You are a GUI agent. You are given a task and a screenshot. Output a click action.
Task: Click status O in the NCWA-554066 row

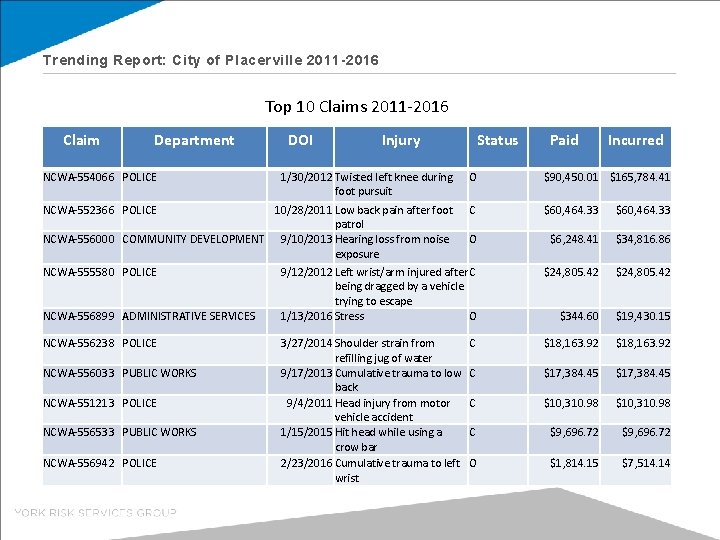click(473, 177)
